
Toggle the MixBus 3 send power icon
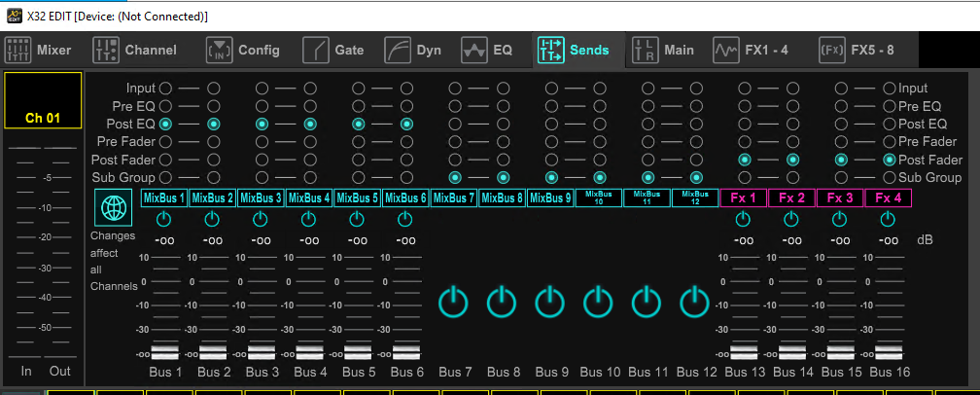tap(260, 219)
